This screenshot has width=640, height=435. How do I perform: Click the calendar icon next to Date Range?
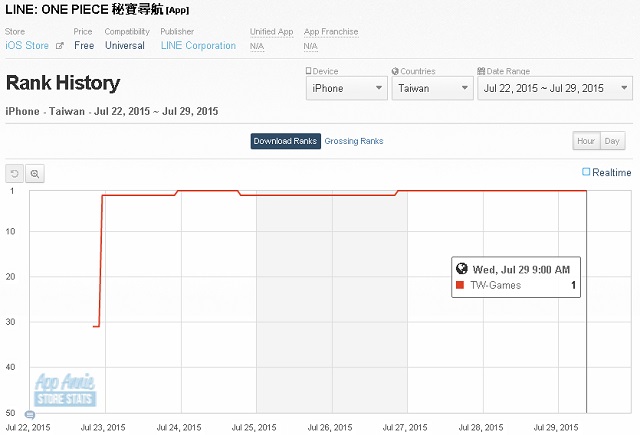coord(481,71)
